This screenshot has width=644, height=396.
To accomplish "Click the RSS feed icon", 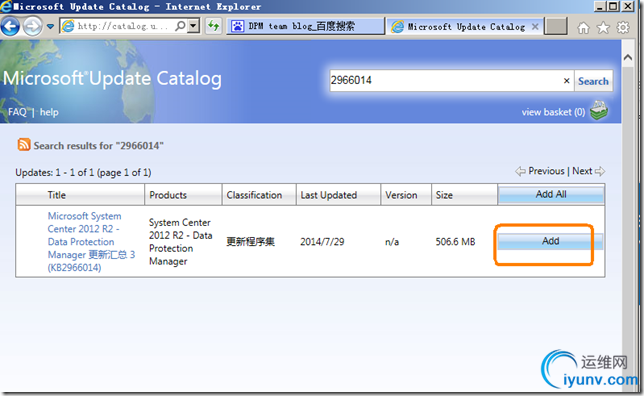I will 24,145.
